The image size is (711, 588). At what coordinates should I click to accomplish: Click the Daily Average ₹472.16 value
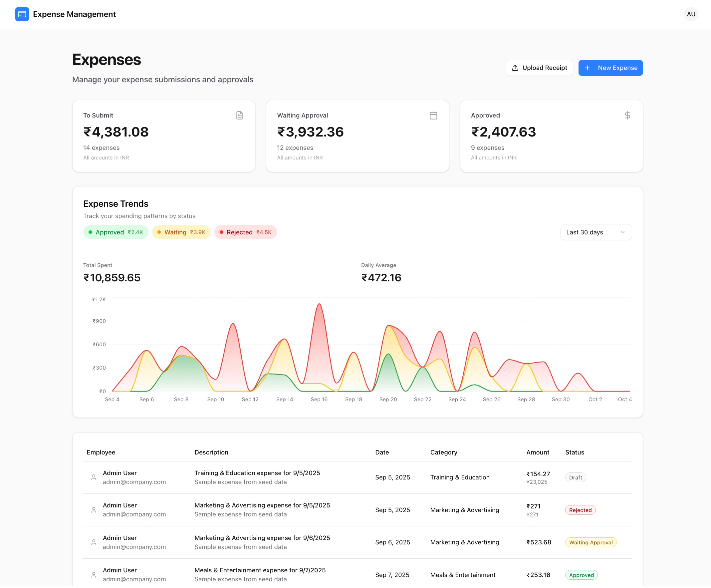click(381, 278)
